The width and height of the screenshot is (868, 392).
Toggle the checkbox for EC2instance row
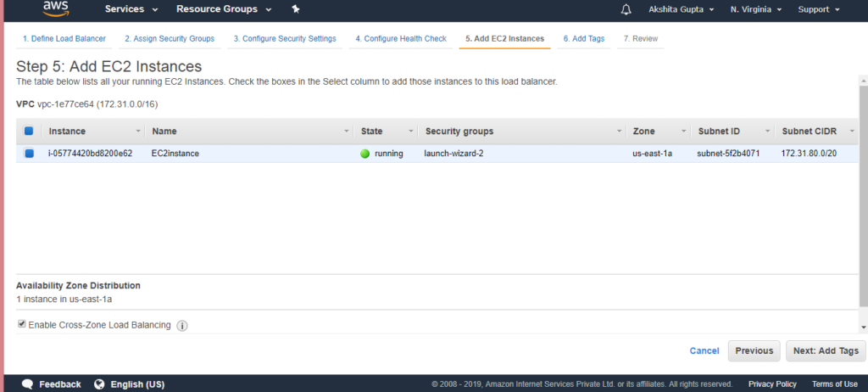click(29, 154)
